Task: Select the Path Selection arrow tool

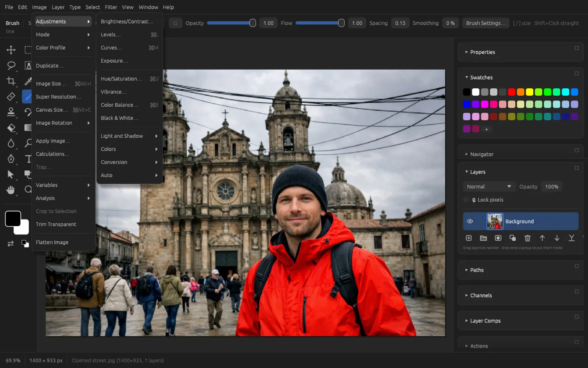Action: (x=11, y=174)
